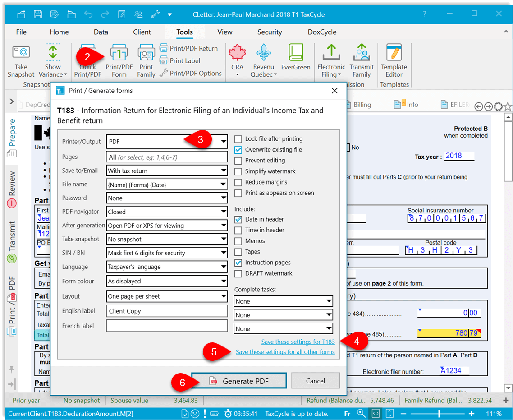Check the Reduce margins option

[x=238, y=182]
